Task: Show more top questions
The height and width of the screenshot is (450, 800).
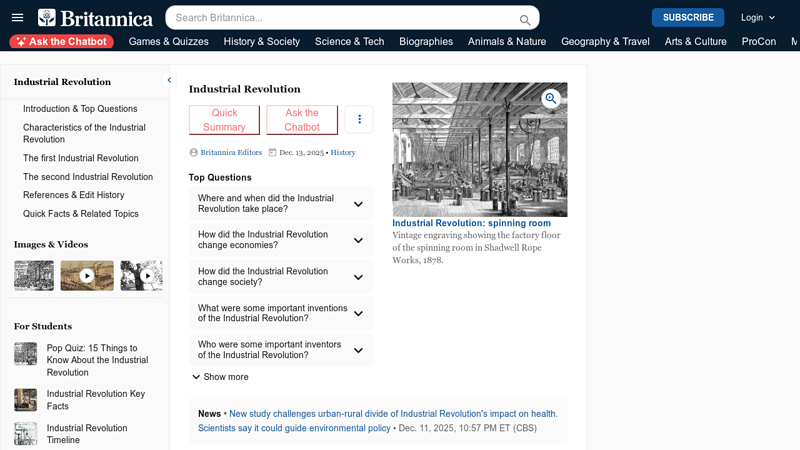Action: (220, 377)
